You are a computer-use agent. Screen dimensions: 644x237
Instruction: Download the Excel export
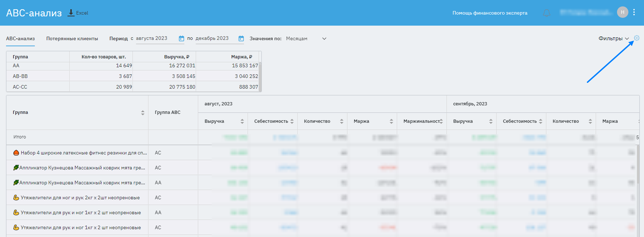point(78,13)
